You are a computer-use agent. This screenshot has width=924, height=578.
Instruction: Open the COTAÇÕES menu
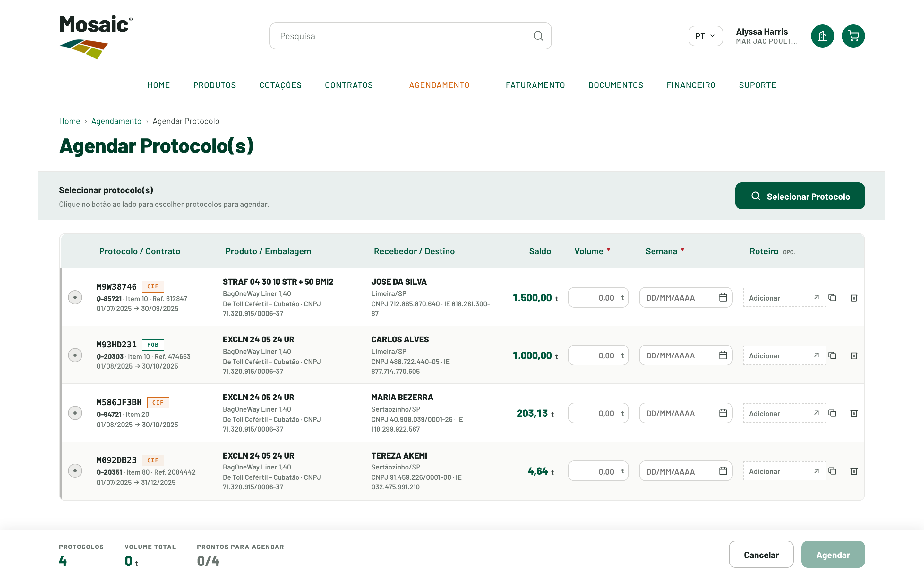(x=280, y=85)
